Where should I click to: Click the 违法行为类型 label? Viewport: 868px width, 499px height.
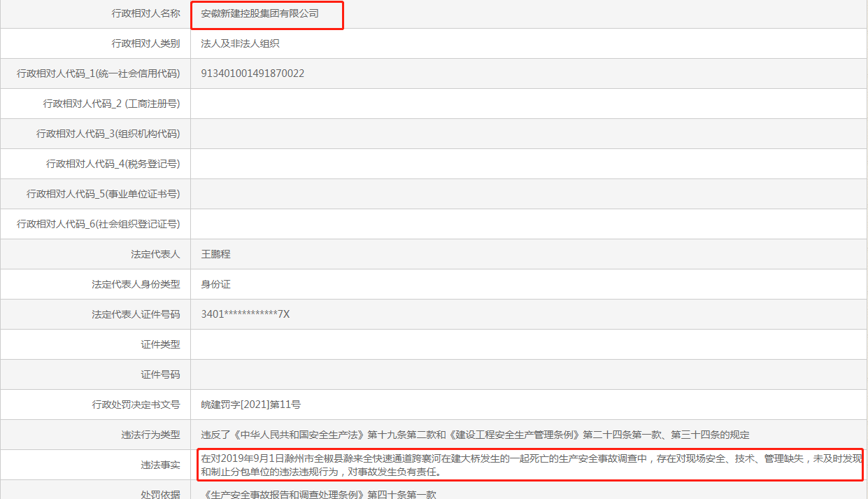point(150,435)
